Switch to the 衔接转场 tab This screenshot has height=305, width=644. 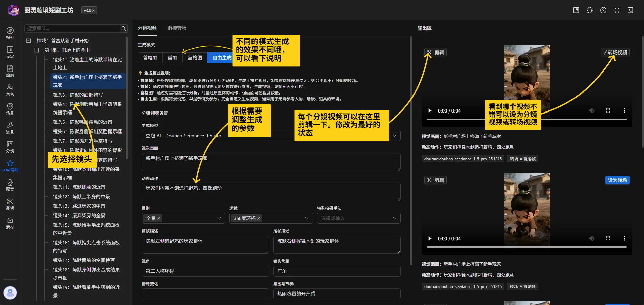(x=177, y=28)
